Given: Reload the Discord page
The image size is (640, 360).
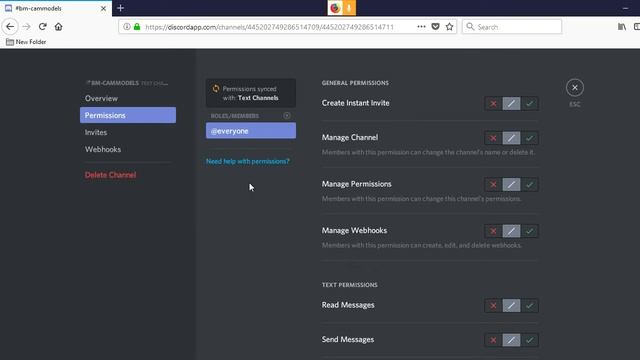Looking at the screenshot, I should click(42, 27).
